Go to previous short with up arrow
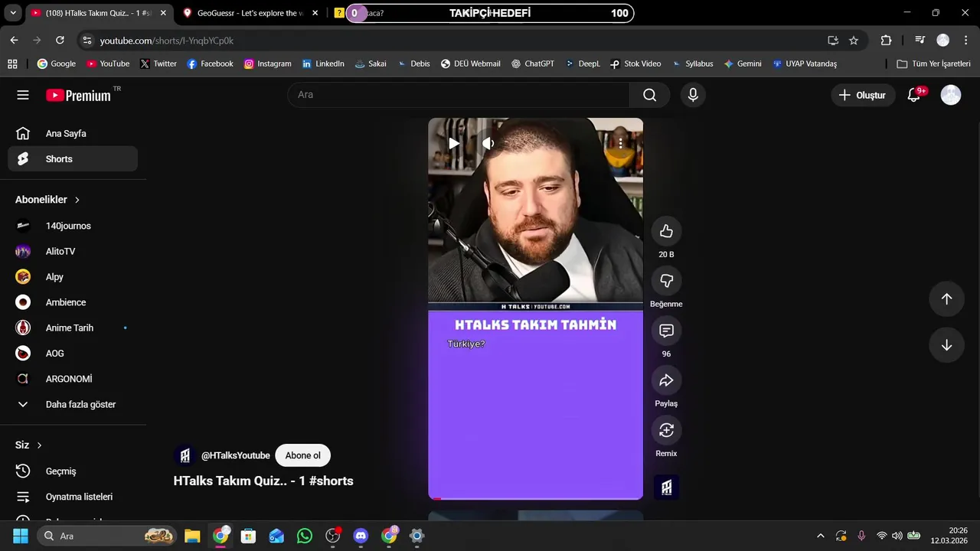Image resolution: width=980 pixels, height=551 pixels. tap(946, 299)
